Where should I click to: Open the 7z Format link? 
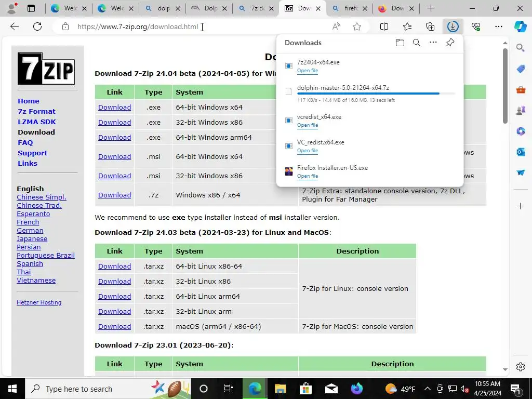[37, 111]
